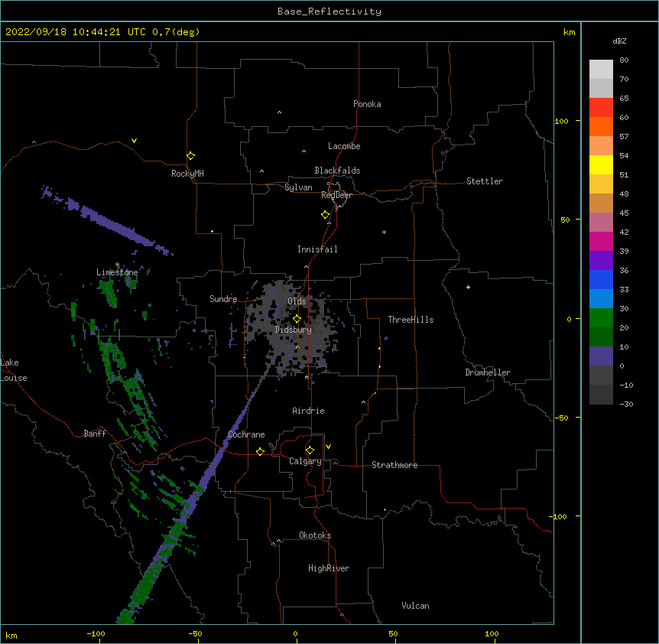The width and height of the screenshot is (659, 644).
Task: Click the white plus marker north of Drumheller
Action: coord(468,287)
